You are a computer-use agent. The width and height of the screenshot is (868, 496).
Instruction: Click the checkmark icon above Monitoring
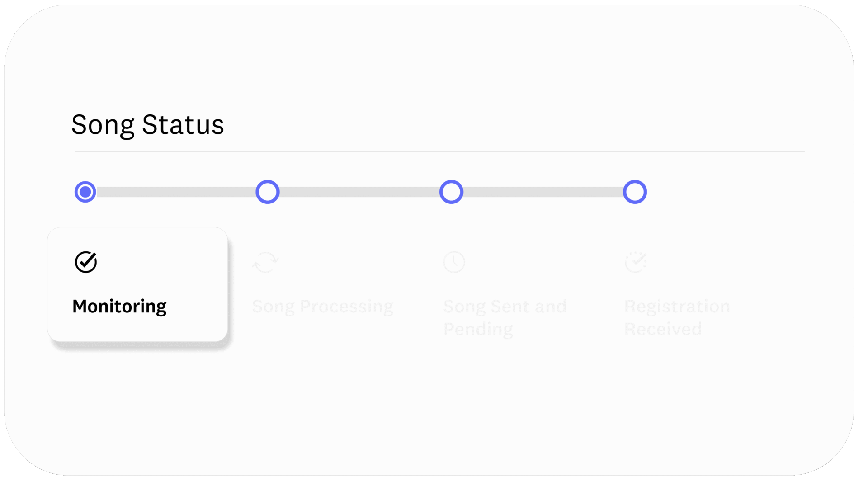coord(85,261)
